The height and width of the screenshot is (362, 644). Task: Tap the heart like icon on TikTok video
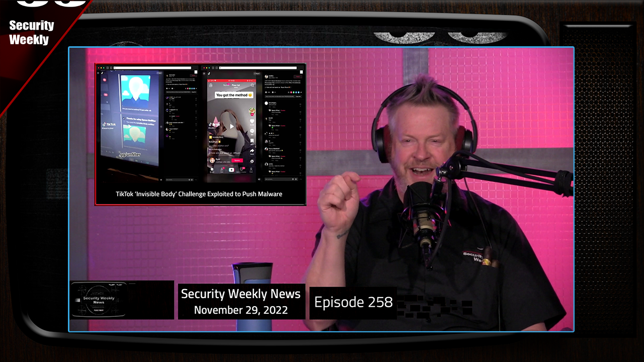(x=252, y=121)
